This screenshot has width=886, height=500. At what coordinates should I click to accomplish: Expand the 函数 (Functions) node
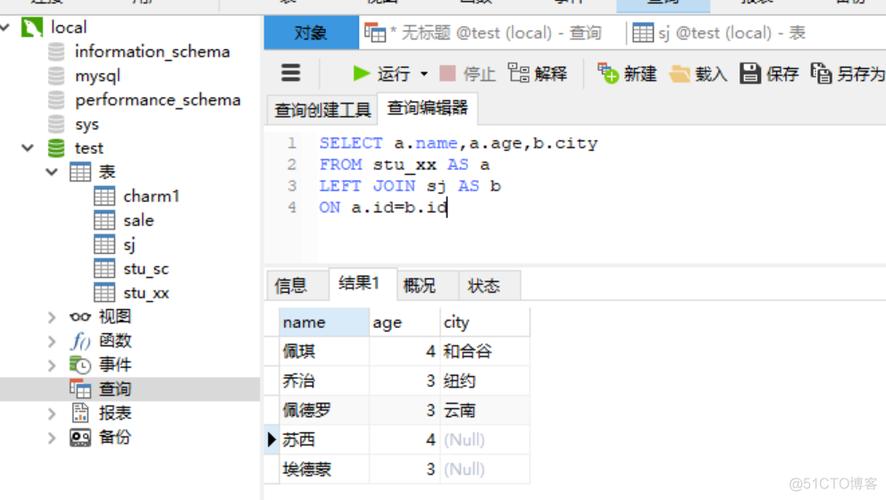point(51,341)
